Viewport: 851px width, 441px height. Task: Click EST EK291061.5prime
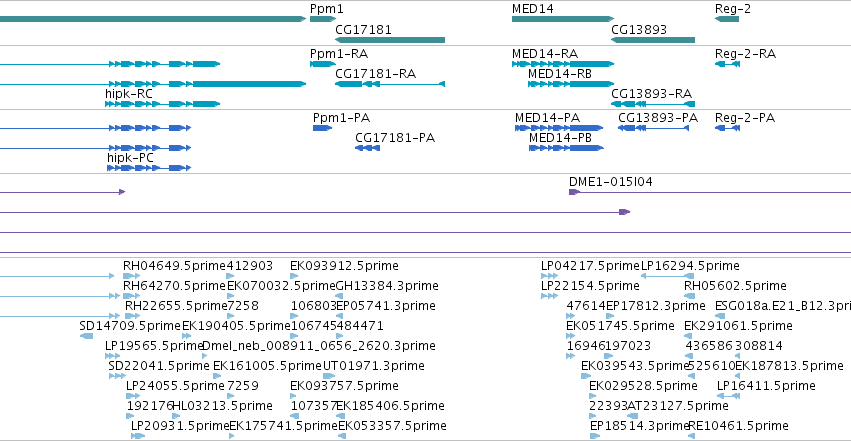coord(738,326)
